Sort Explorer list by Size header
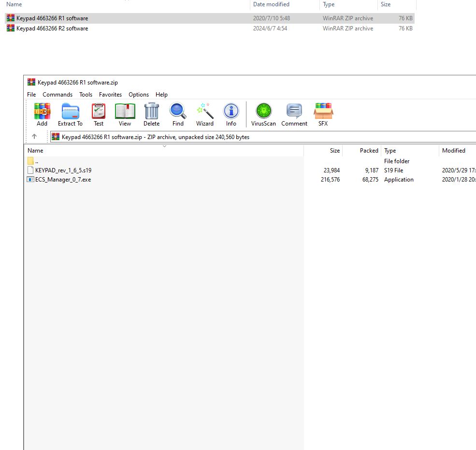Viewport: 476px width, 450px height. coord(397,4)
